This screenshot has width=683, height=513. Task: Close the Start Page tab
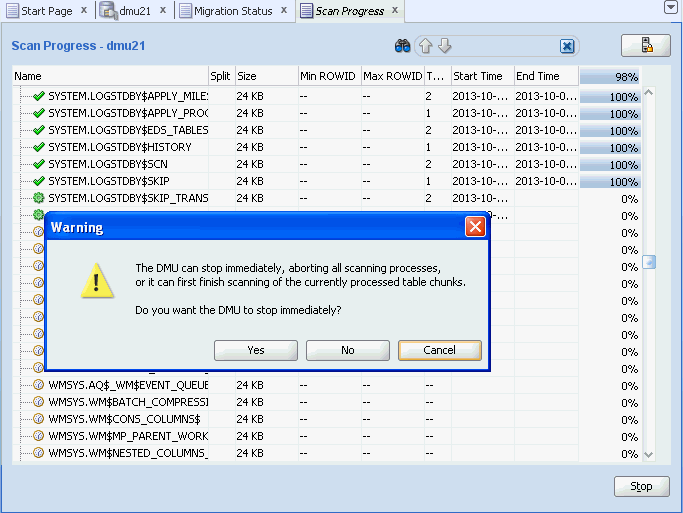click(85, 11)
